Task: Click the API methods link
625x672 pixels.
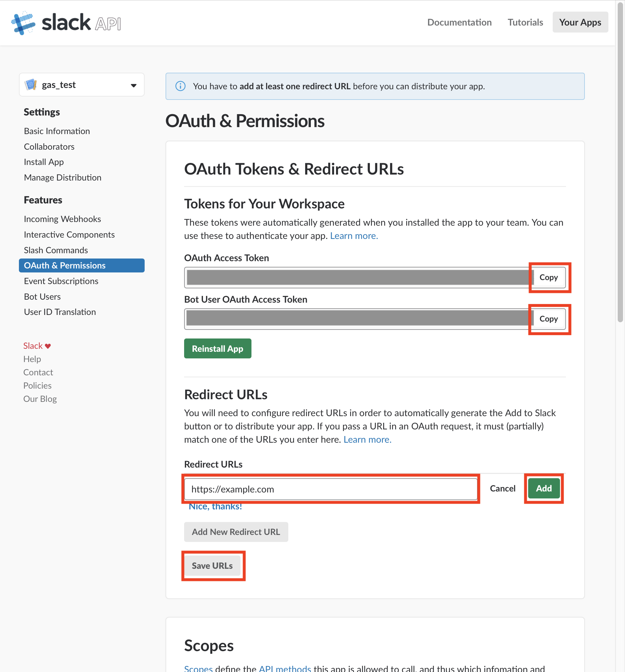Action: tap(285, 668)
